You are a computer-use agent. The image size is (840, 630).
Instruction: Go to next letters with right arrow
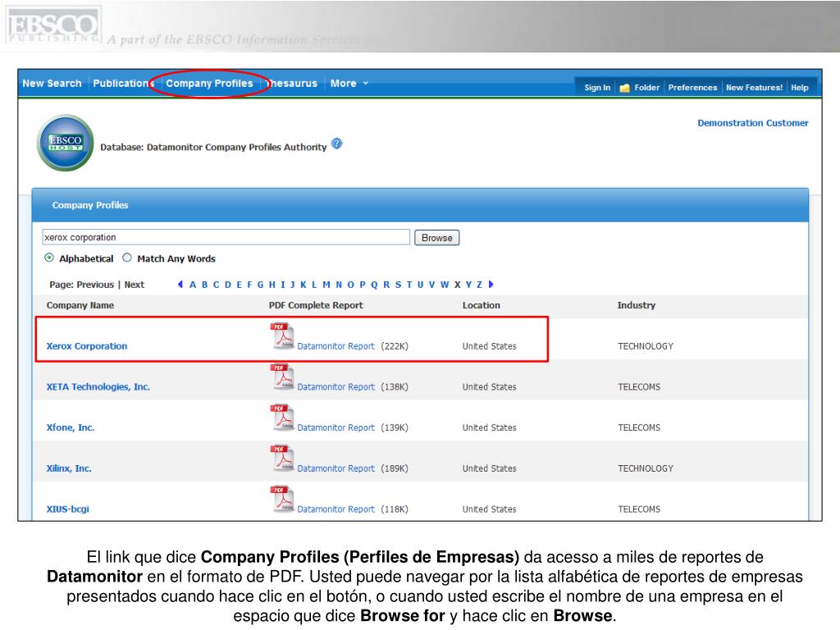pos(491,285)
